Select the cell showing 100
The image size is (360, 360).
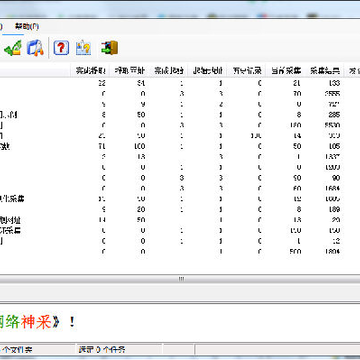[140, 146]
